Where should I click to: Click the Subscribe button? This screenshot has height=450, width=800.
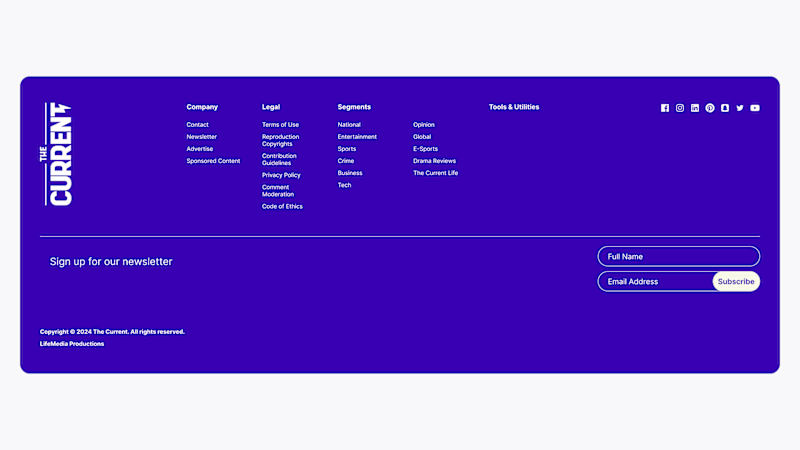pyautogui.click(x=736, y=282)
